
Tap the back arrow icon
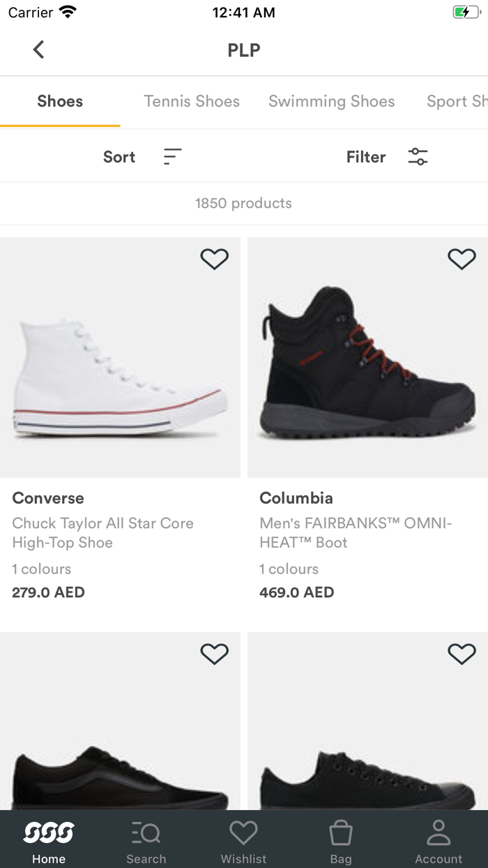38,50
